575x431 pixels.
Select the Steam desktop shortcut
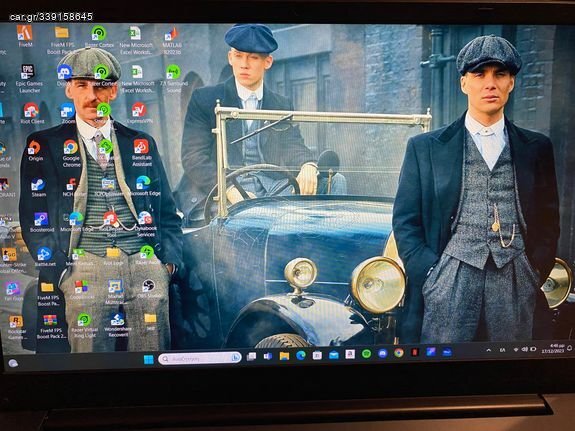(x=38, y=188)
